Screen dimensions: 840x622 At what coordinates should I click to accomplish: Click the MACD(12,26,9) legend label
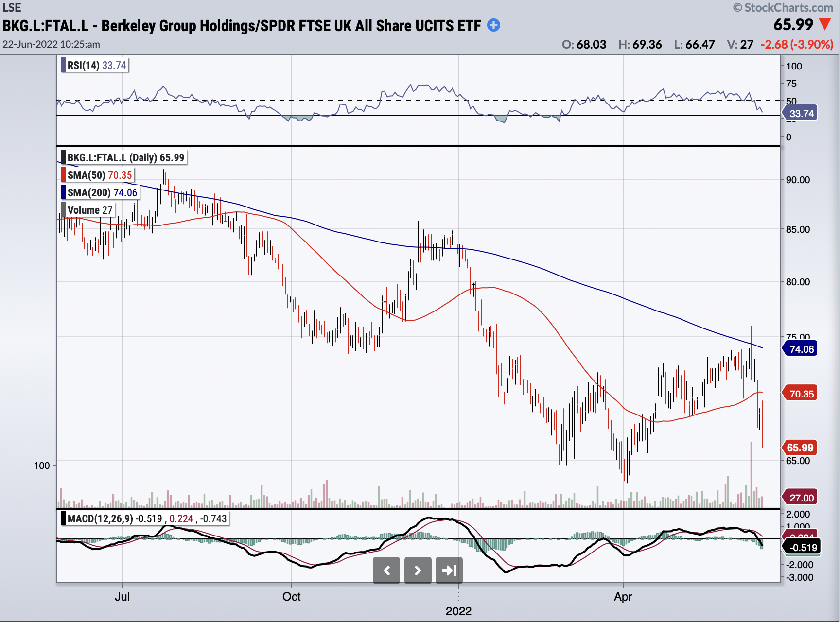[x=144, y=518]
